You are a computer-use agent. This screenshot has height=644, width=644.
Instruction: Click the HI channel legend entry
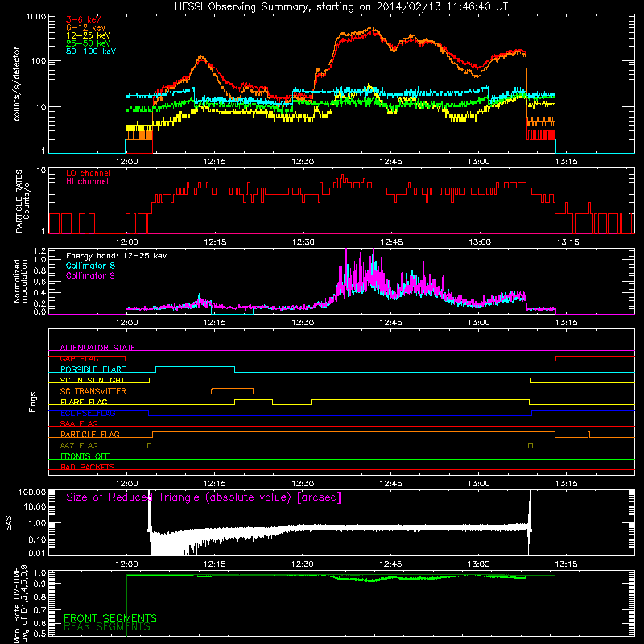[88, 182]
